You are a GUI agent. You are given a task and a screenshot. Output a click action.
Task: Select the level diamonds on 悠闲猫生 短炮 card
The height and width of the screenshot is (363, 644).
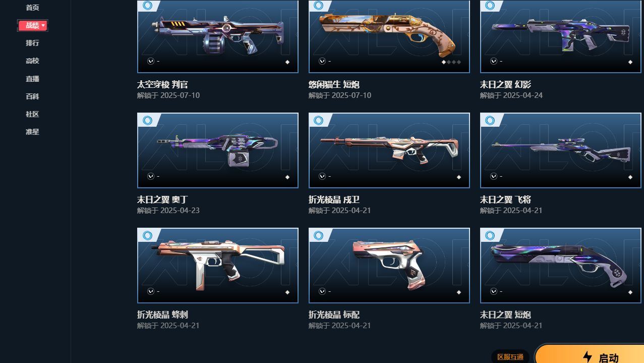point(451,62)
